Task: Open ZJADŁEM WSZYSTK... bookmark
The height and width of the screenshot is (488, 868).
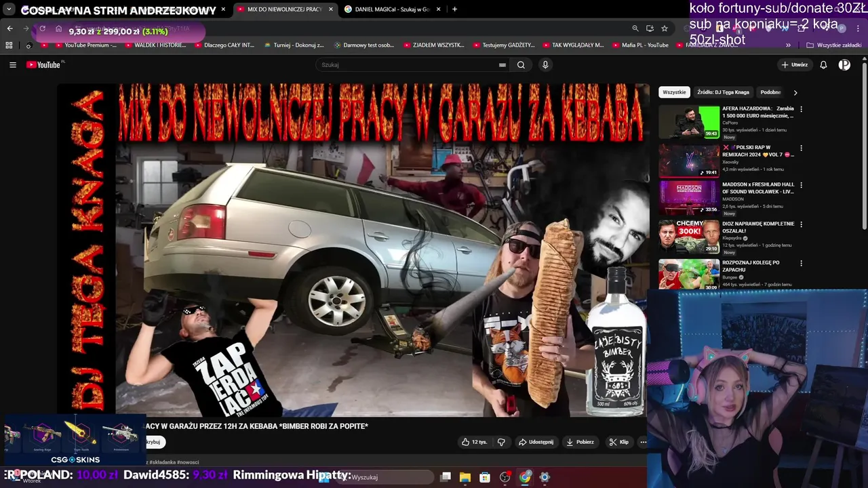Action: (433, 45)
